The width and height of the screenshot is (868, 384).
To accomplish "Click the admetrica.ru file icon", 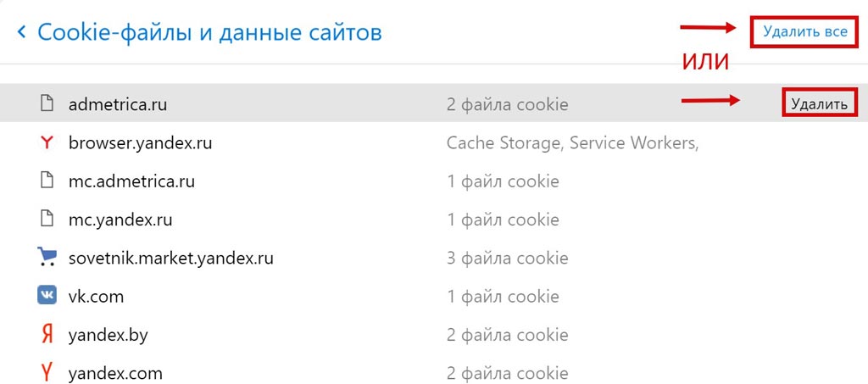I will [47, 104].
